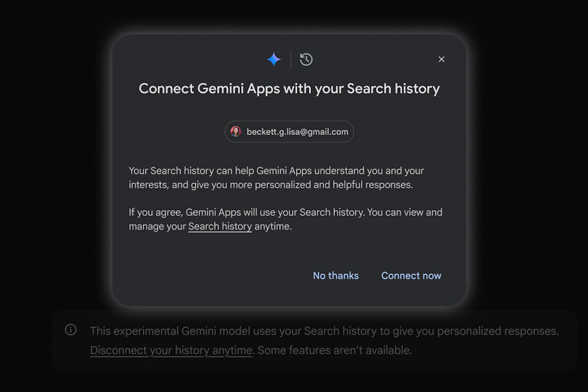Screen dimensions: 588x392
Task: Click the profile avatar in account chip
Action: (x=236, y=132)
